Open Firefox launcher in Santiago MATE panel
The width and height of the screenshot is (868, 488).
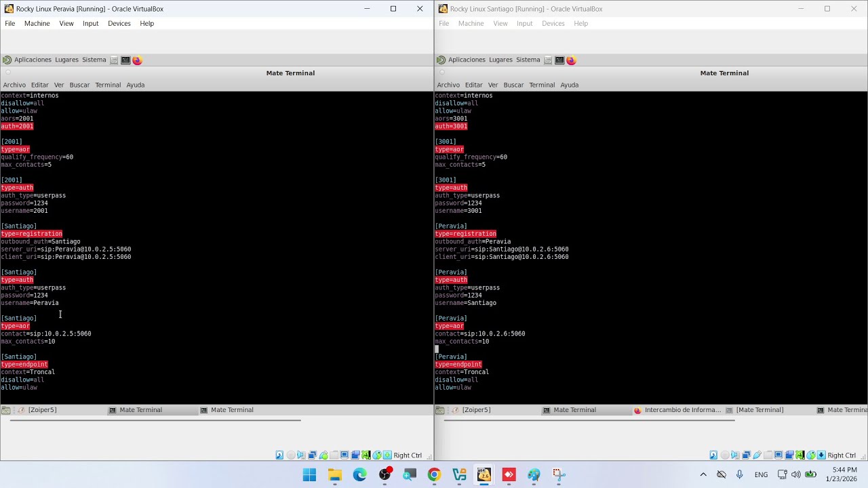[571, 60]
